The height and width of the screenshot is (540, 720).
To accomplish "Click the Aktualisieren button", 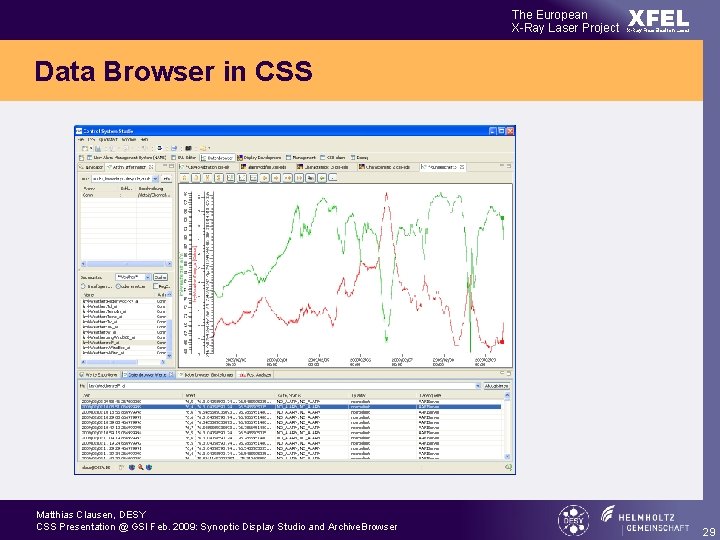I will tap(497, 386).
